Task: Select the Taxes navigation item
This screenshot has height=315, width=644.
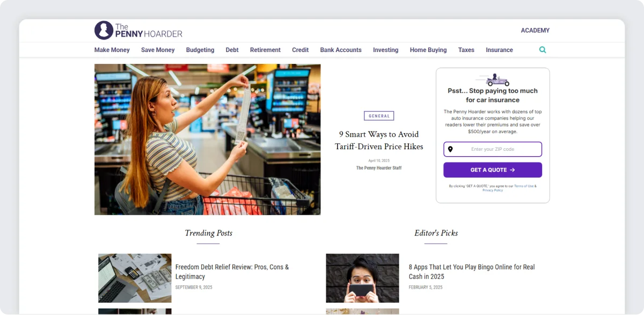Action: pos(466,49)
